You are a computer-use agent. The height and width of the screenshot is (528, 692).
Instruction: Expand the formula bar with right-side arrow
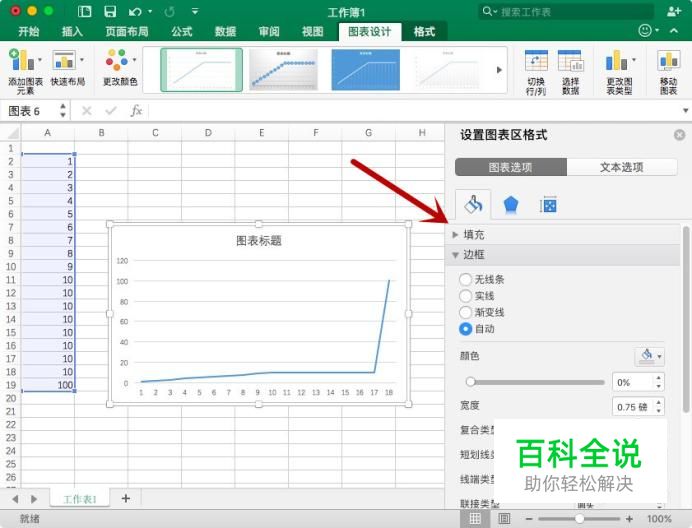point(685,110)
